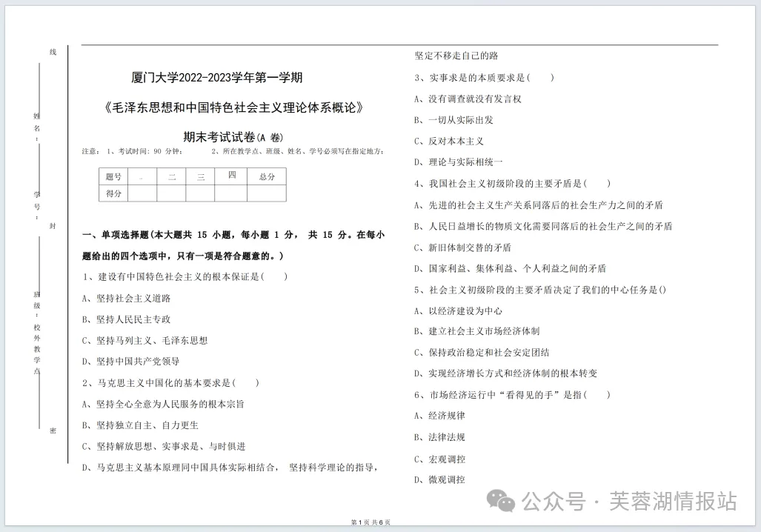Click question 4 我国社会主义初级阶段的主要矛盾是
The width and height of the screenshot is (761, 532).
[x=513, y=184]
